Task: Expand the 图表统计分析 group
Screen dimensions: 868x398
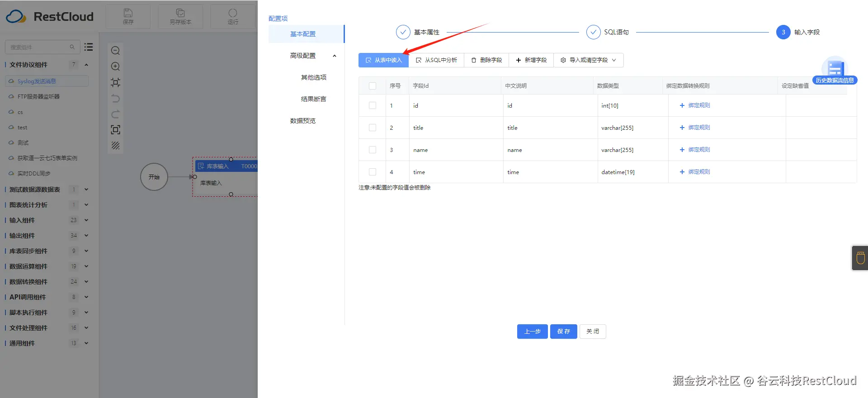Action: tap(86, 205)
